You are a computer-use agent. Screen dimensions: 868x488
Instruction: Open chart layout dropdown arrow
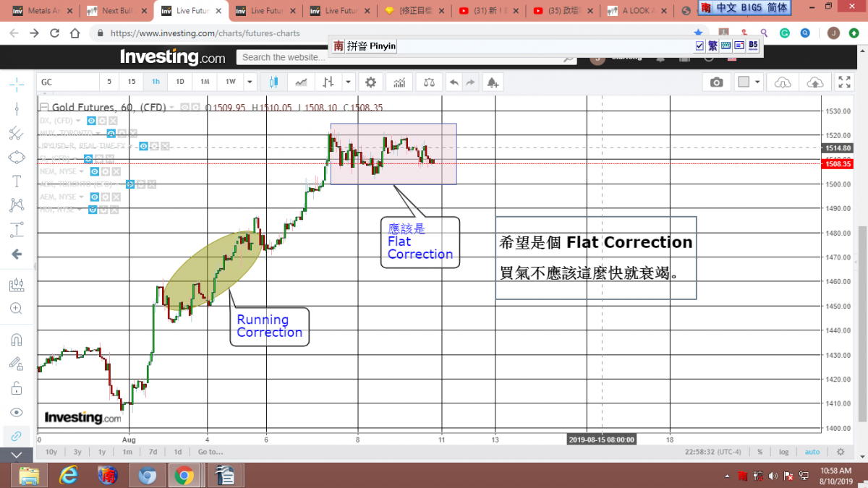[x=757, y=82]
